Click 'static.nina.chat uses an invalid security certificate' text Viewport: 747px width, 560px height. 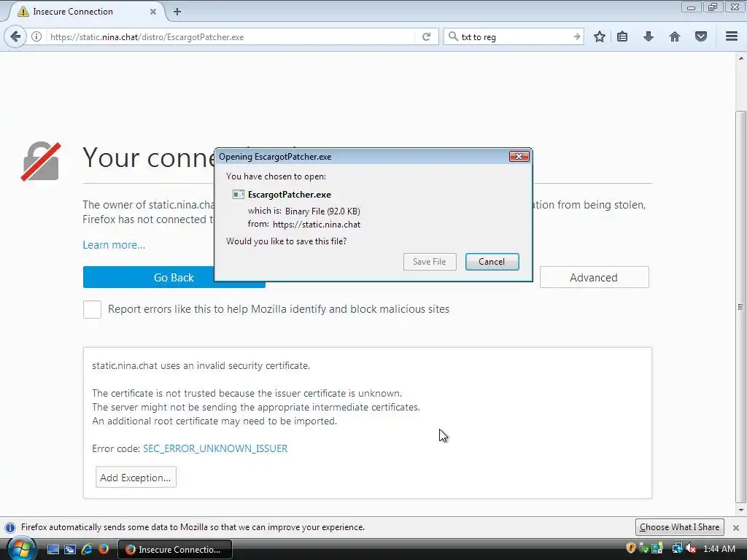(201, 366)
